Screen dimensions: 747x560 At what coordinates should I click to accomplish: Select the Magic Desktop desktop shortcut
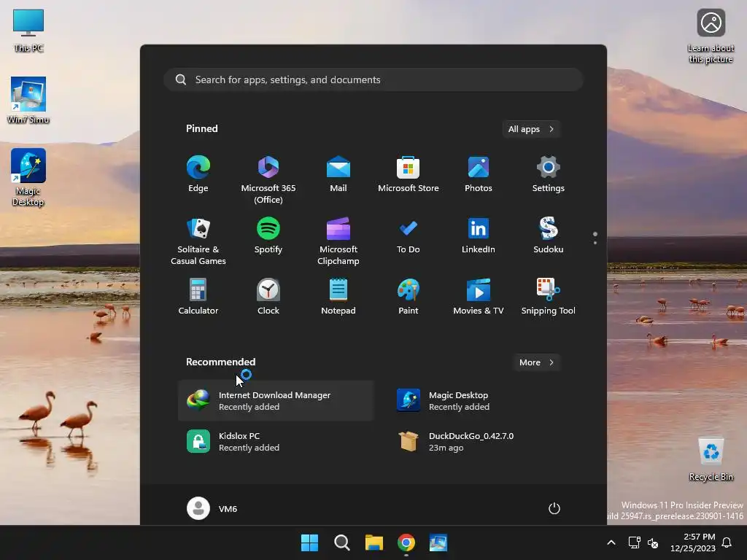[x=28, y=177]
